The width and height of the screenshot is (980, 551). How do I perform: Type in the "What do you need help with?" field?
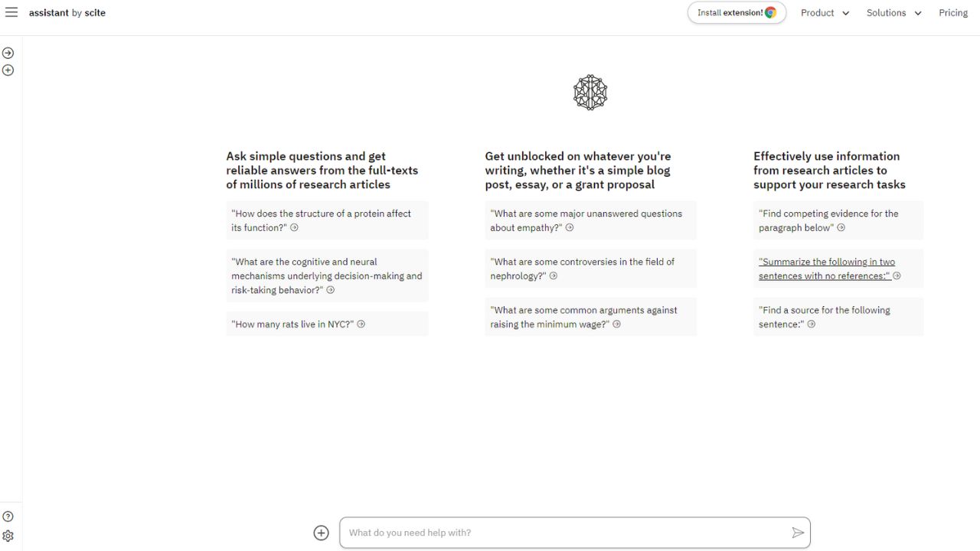coord(567,533)
